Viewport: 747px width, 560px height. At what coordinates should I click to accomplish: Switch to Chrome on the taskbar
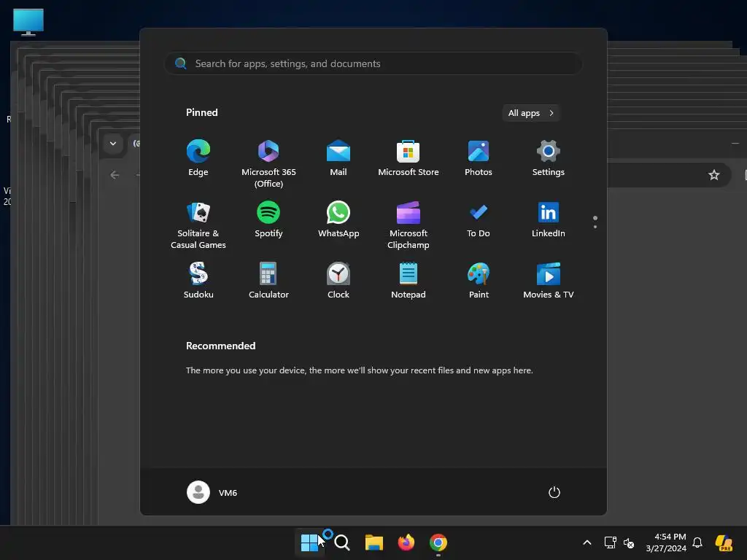tap(438, 542)
